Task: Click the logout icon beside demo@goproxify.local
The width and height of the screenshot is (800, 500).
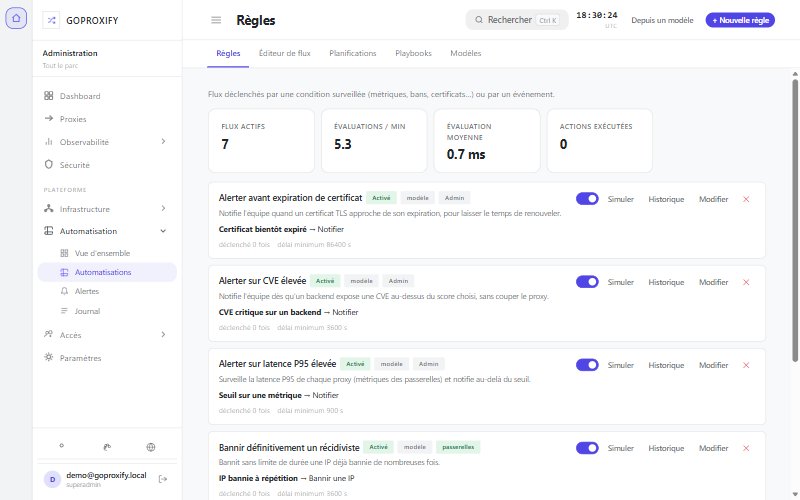Action: (x=163, y=479)
